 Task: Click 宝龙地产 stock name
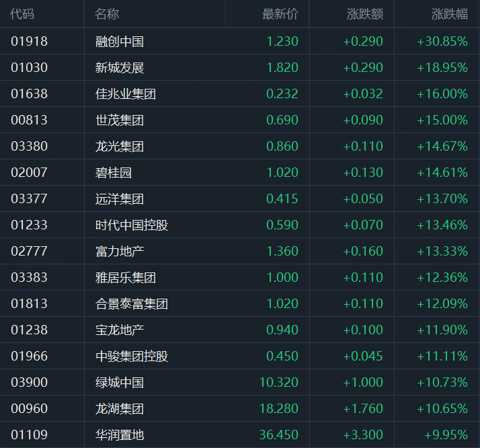120,330
